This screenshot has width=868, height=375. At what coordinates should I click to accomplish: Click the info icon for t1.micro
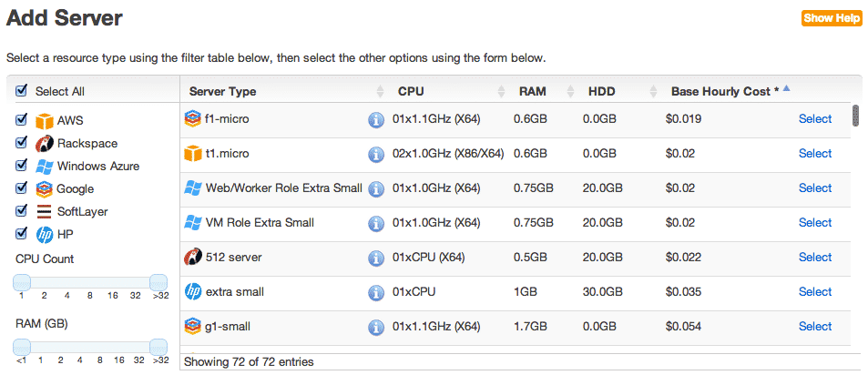(376, 154)
